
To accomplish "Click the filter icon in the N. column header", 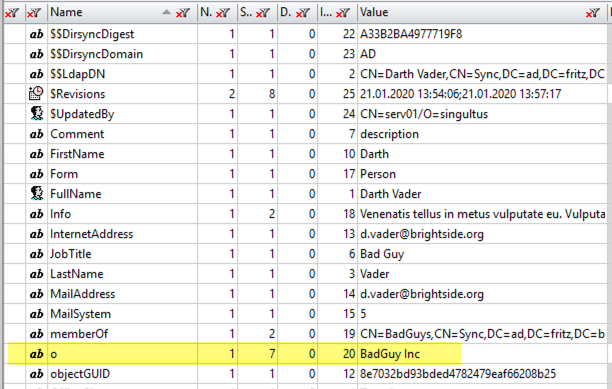I will [223, 13].
